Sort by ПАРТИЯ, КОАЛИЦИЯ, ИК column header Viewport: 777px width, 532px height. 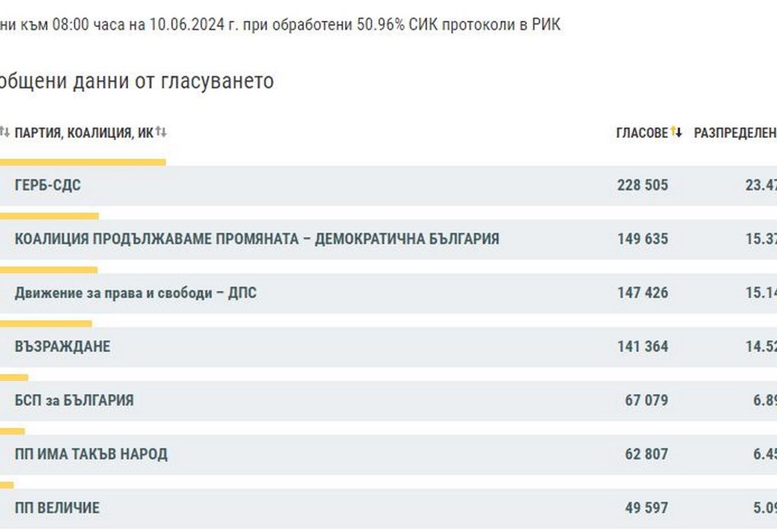tap(83, 133)
